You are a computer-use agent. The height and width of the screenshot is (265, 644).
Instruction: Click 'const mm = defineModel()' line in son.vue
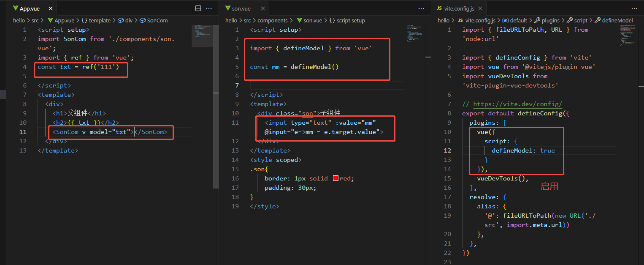(x=294, y=67)
